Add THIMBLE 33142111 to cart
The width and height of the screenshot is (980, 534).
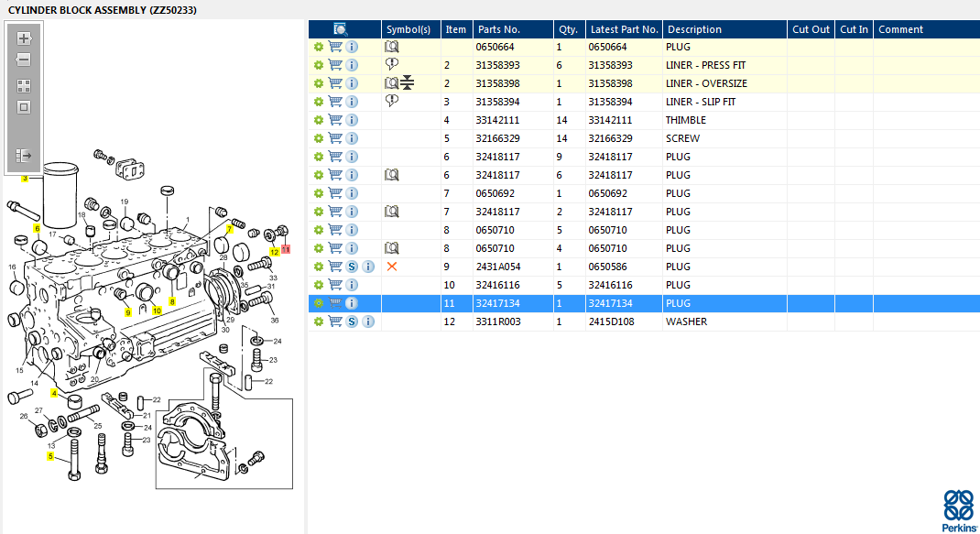[335, 120]
